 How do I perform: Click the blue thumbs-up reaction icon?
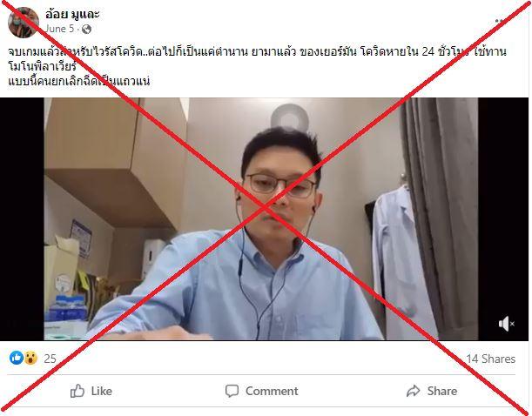[x=16, y=358]
